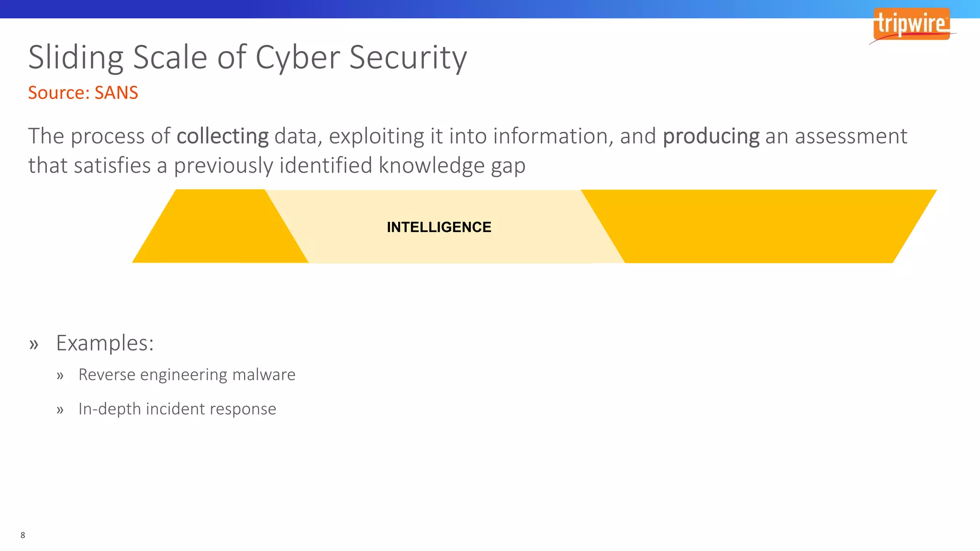Select the Reverse engineering malware line
This screenshot has height=551, width=980.
tap(187, 375)
